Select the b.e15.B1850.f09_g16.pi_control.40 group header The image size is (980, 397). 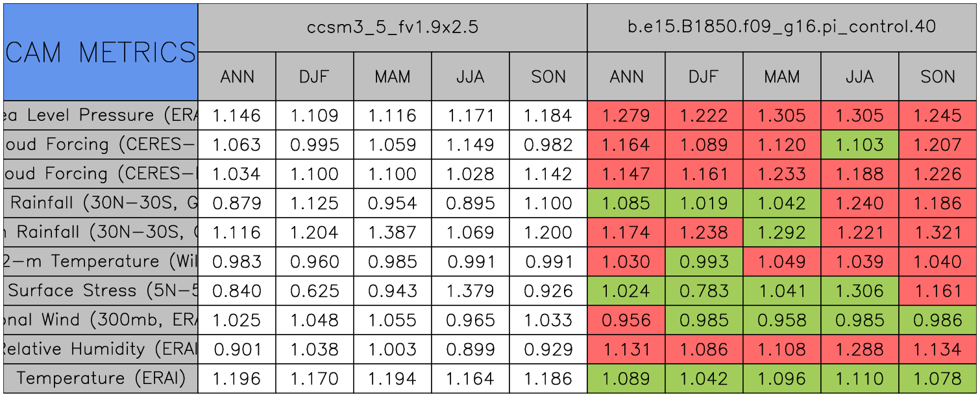pyautogui.click(x=781, y=27)
